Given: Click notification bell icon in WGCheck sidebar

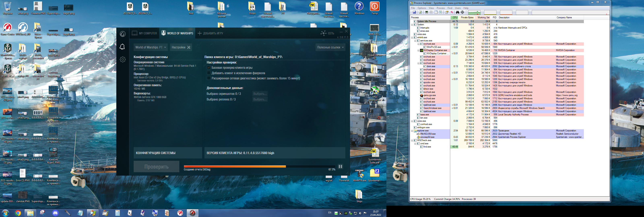Looking at the screenshot, I should coord(122,47).
